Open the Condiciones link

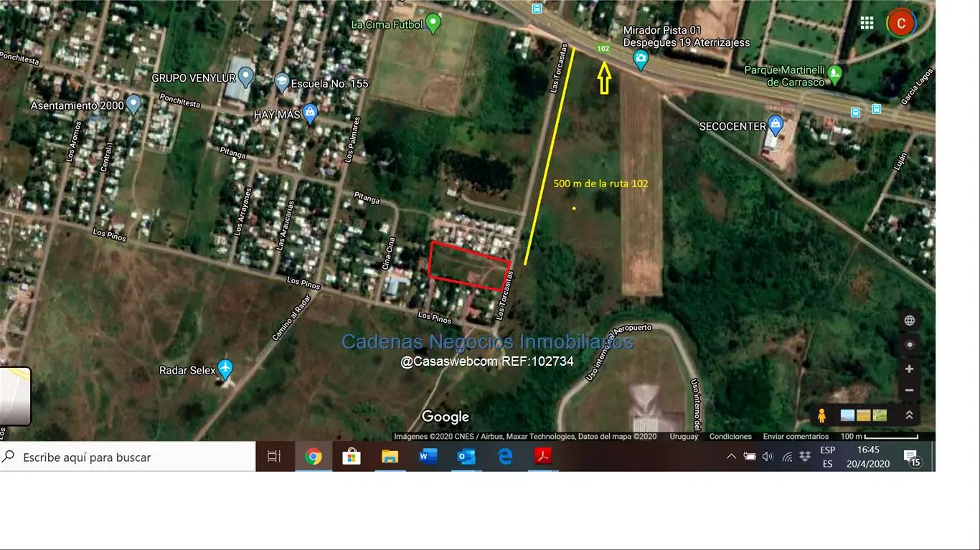click(x=730, y=437)
